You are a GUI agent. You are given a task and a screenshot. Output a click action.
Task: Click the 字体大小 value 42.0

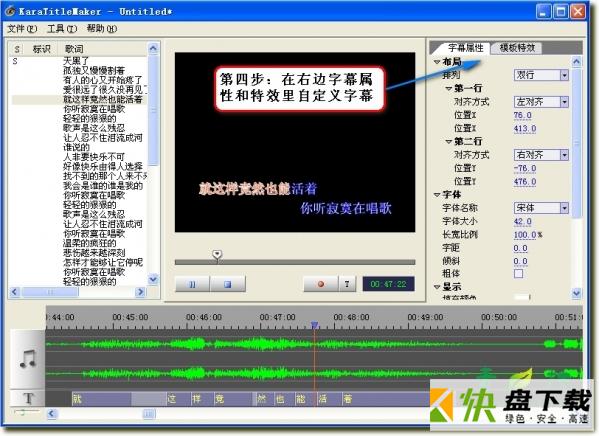click(523, 222)
